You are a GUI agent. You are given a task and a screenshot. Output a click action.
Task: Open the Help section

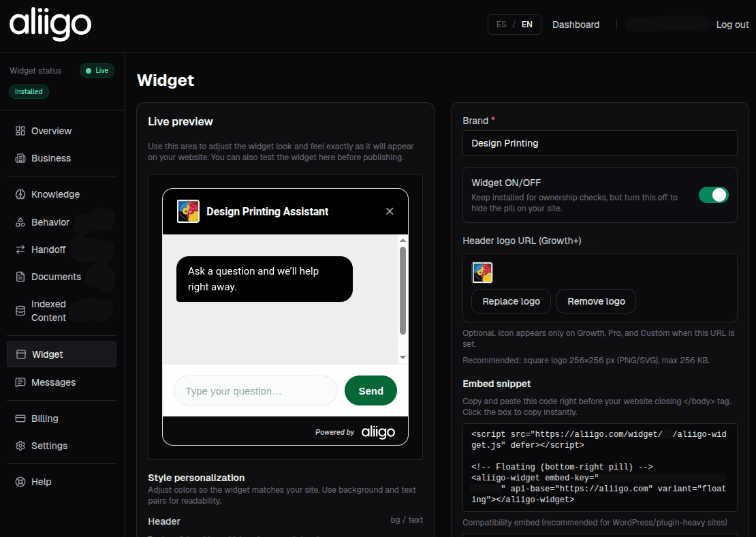pos(41,482)
